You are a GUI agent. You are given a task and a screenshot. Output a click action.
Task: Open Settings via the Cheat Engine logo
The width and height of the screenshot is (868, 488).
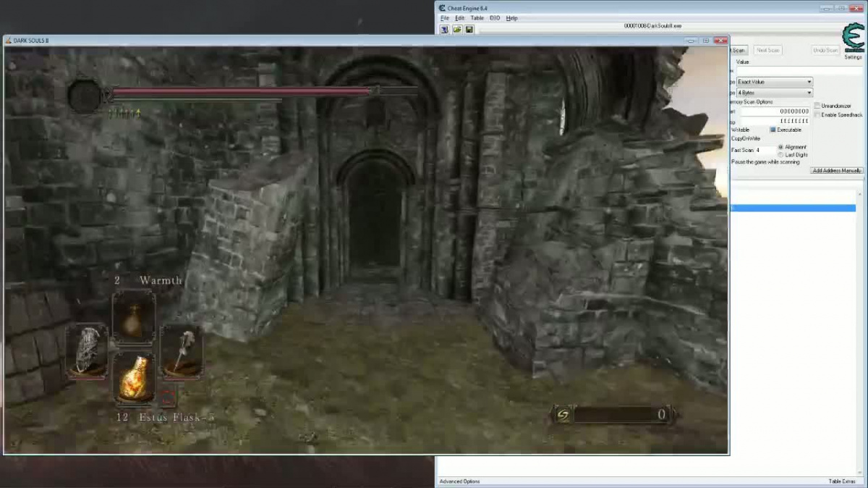point(853,39)
